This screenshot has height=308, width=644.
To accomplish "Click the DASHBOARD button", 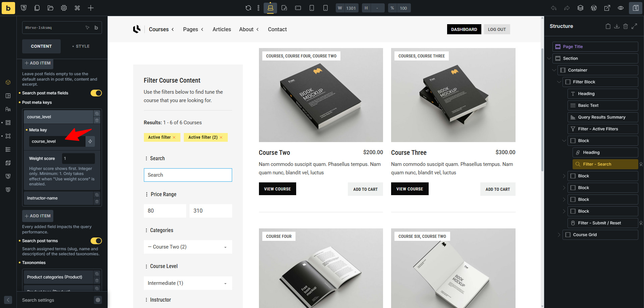I will (464, 30).
